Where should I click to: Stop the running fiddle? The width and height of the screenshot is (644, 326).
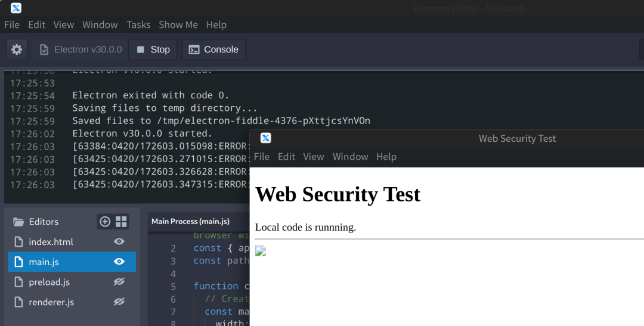coord(153,49)
